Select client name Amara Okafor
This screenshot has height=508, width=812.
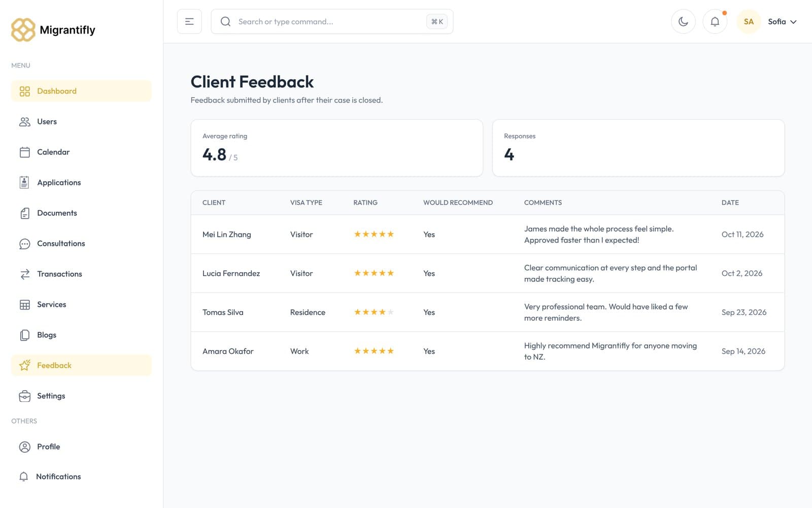coord(228,351)
